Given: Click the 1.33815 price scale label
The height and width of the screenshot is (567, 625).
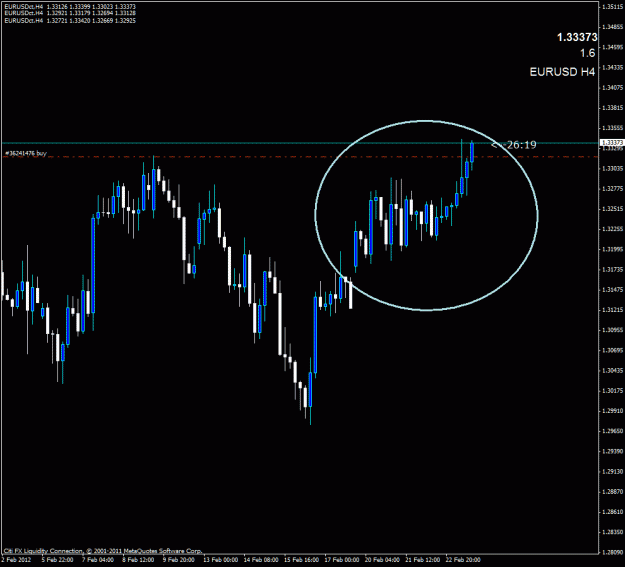Looking at the screenshot, I should 613,108.
